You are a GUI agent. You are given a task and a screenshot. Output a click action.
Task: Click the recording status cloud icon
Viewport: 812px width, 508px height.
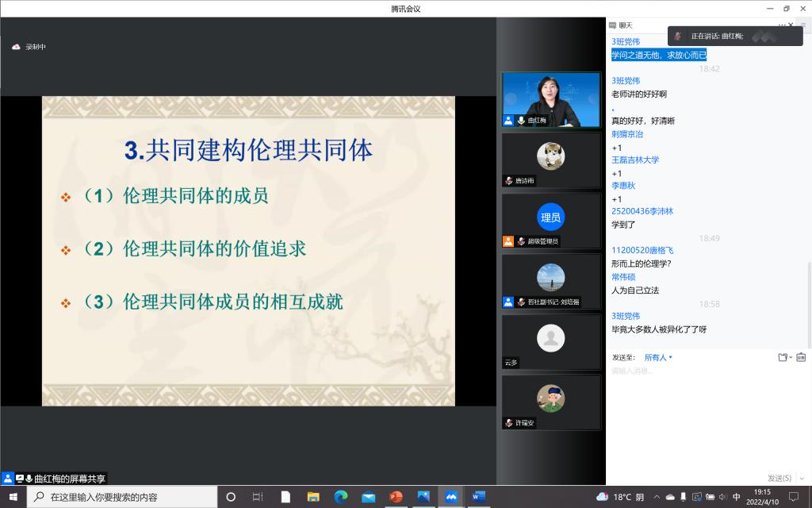click(16, 47)
